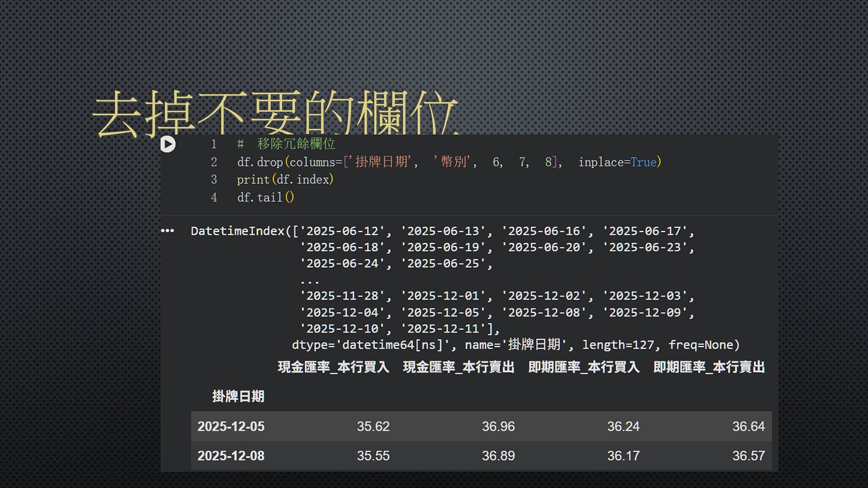868x488 pixels.
Task: Place cursor on print(df.index) line
Action: pos(285,179)
